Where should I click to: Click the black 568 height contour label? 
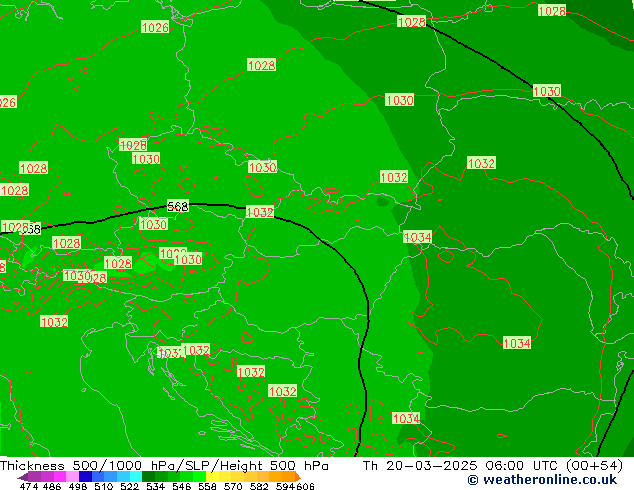pyautogui.click(x=178, y=206)
